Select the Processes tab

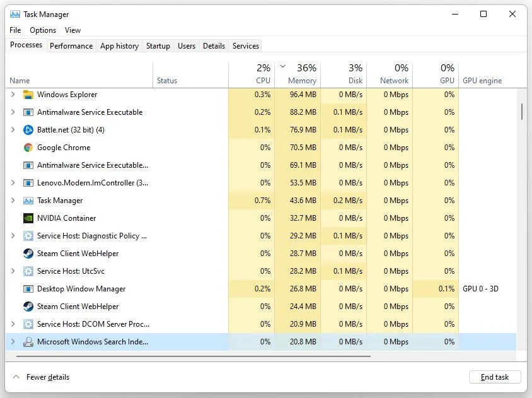pyautogui.click(x=26, y=45)
